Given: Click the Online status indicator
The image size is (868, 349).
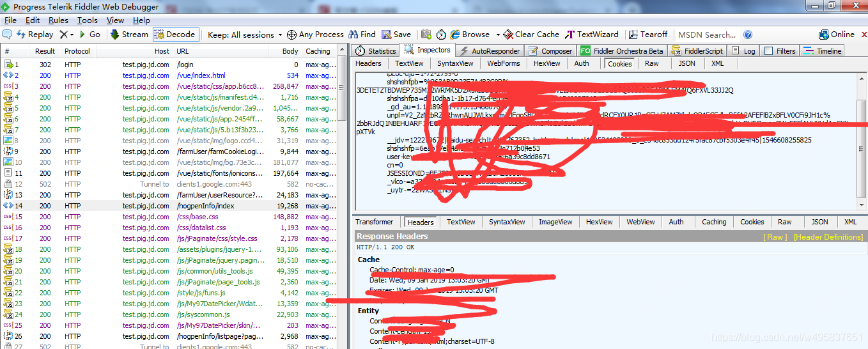Looking at the screenshot, I should click(837, 35).
